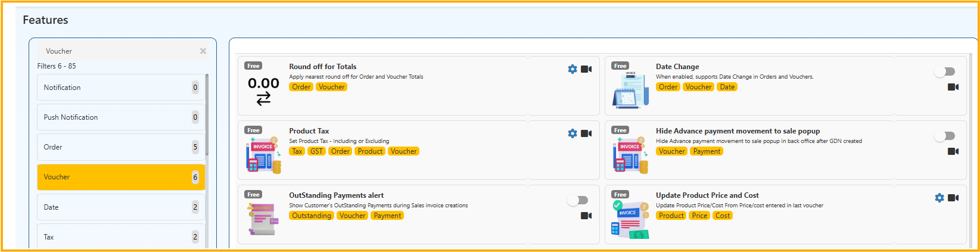Open video guide for Date Change feature

(953, 87)
